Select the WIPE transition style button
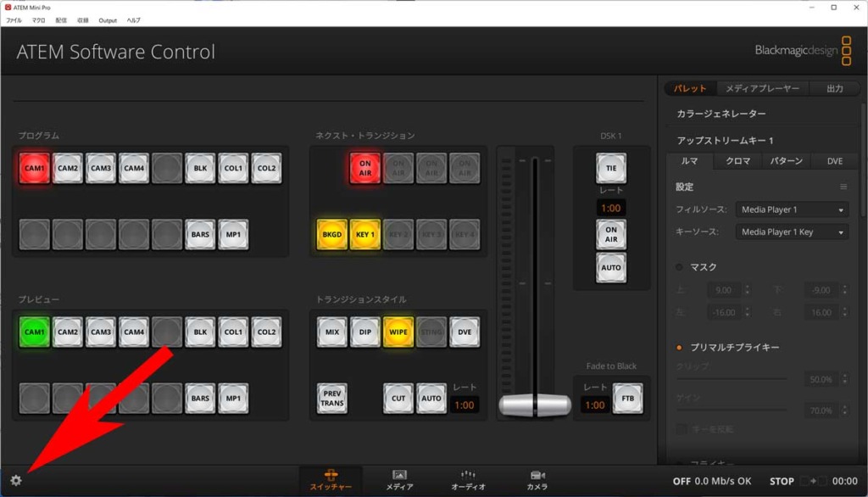 tap(398, 332)
